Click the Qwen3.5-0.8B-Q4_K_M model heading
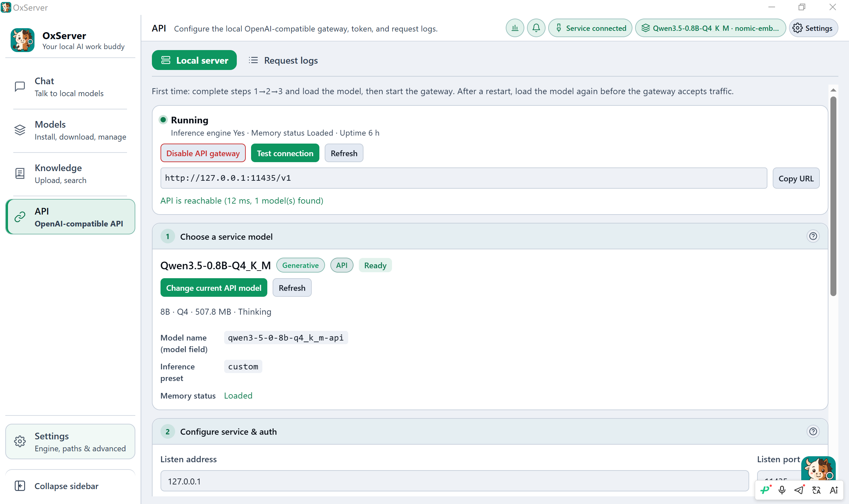Screen dimensions: 849x504 (x=216, y=265)
